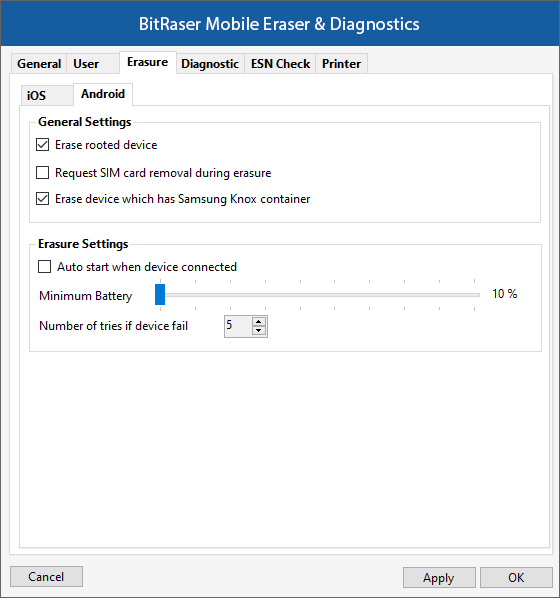Viewport: 560px width, 598px height.
Task: Click the 10 % battery value
Action: [x=504, y=294]
